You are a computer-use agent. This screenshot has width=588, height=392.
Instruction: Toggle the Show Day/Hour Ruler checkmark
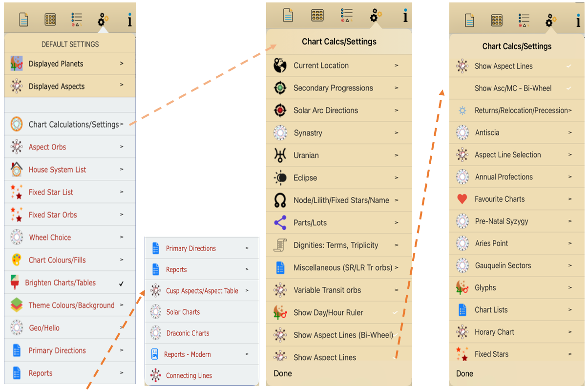click(x=396, y=313)
